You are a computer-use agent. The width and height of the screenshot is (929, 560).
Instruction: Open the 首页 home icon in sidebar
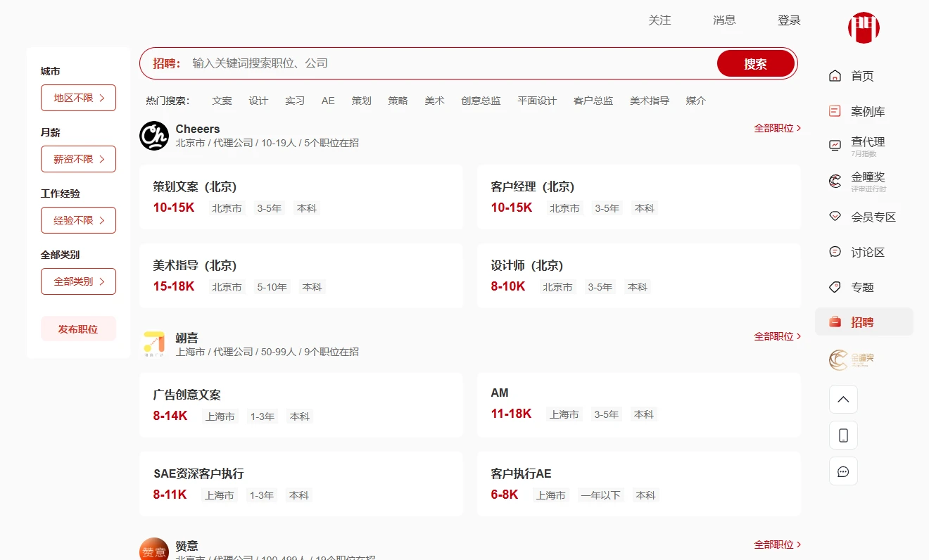pos(835,75)
